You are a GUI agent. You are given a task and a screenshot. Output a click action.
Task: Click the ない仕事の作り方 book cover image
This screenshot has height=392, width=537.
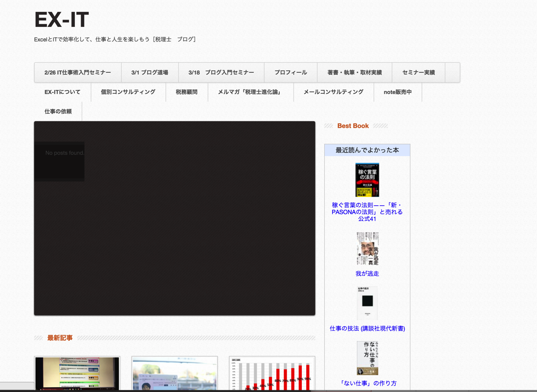click(367, 358)
